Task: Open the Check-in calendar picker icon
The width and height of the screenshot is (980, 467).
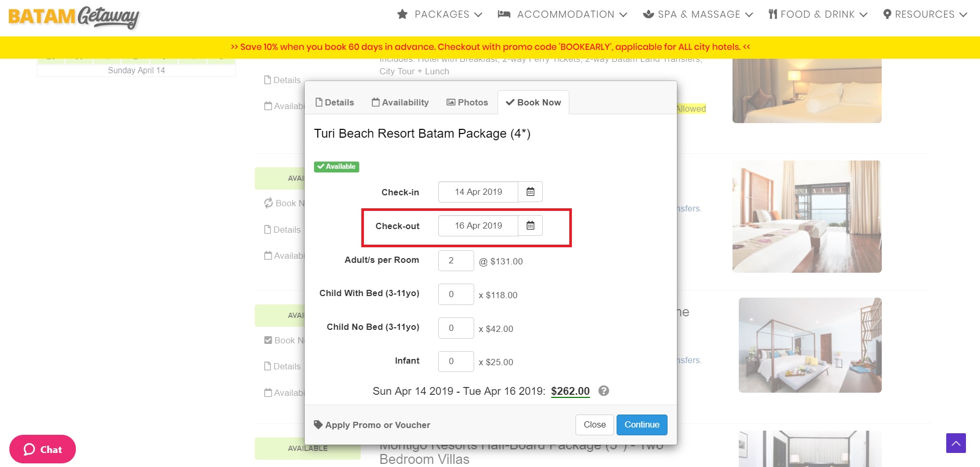Action: [x=530, y=192]
